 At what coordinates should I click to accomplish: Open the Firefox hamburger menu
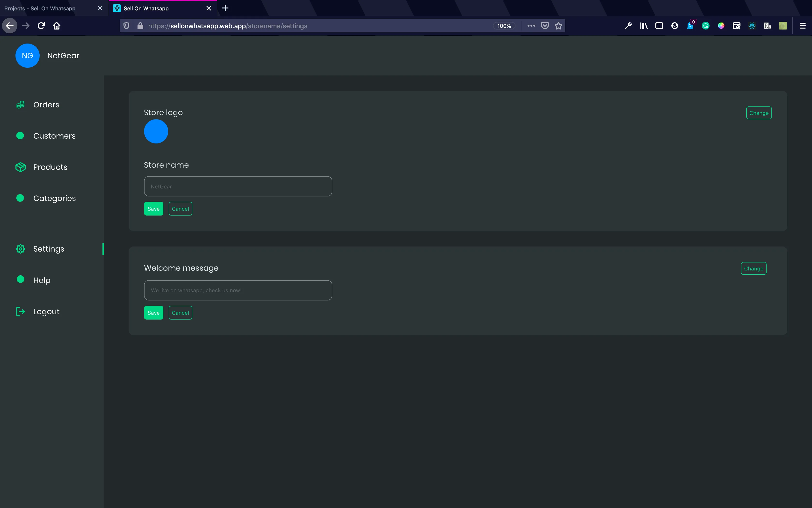tap(803, 26)
